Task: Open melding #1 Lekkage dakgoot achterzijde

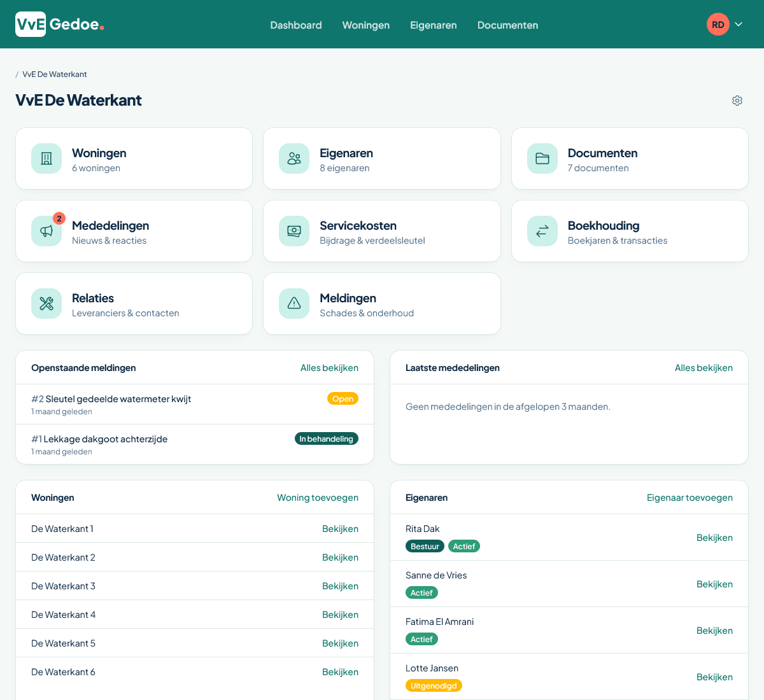Action: pos(99,439)
